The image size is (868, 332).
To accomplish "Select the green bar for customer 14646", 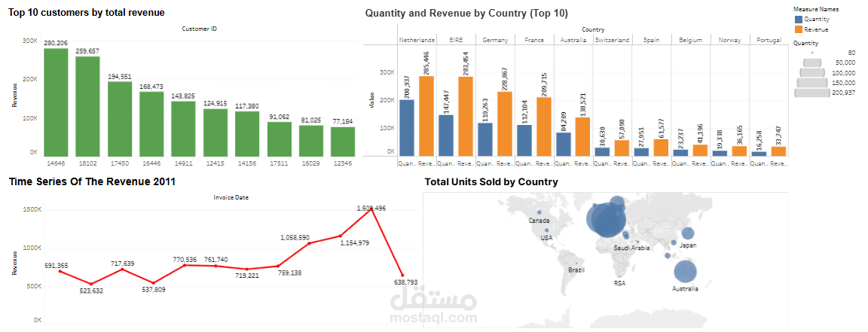I will coord(56,102).
